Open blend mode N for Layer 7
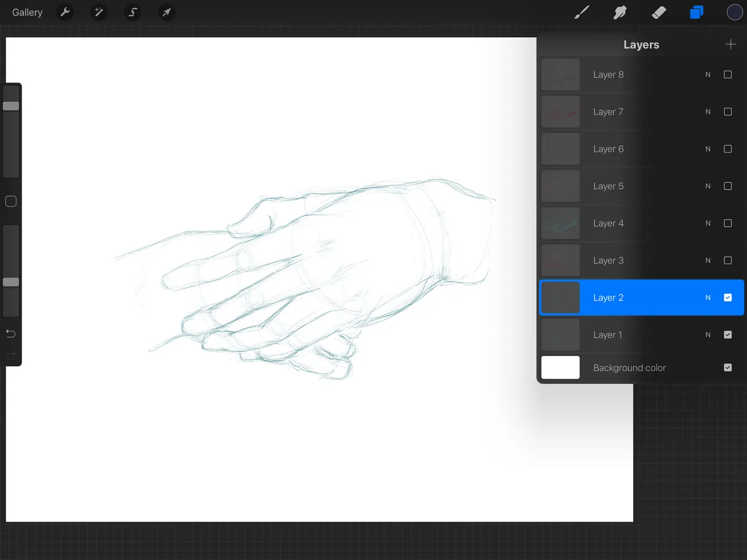Viewport: 747px width, 560px height. 708,111
